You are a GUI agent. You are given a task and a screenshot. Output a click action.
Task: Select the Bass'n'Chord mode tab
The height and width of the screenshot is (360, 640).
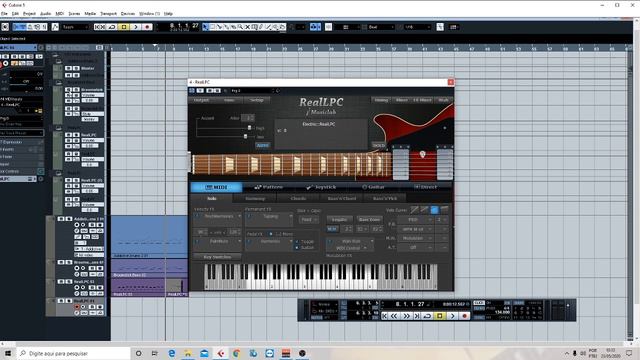pyautogui.click(x=342, y=198)
